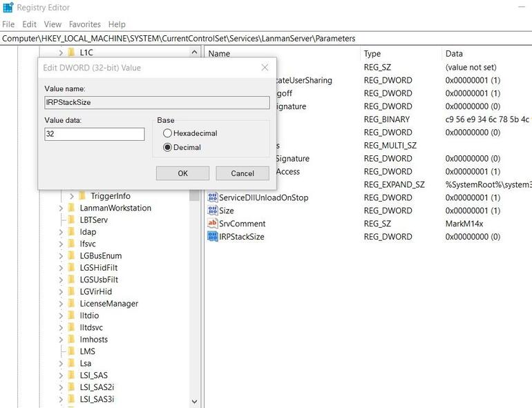Expand the LSI_SAS tree node
The image size is (532, 408).
[61, 376]
